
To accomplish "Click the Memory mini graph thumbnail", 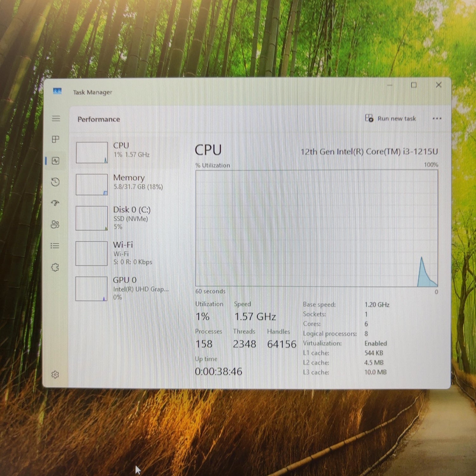I will tap(92, 184).
